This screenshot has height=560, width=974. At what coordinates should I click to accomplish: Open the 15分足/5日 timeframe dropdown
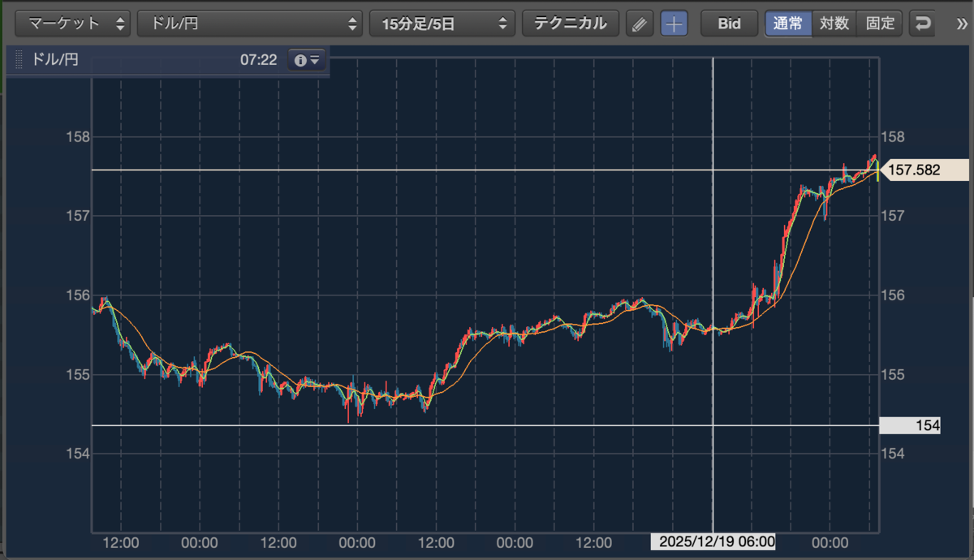(x=442, y=24)
